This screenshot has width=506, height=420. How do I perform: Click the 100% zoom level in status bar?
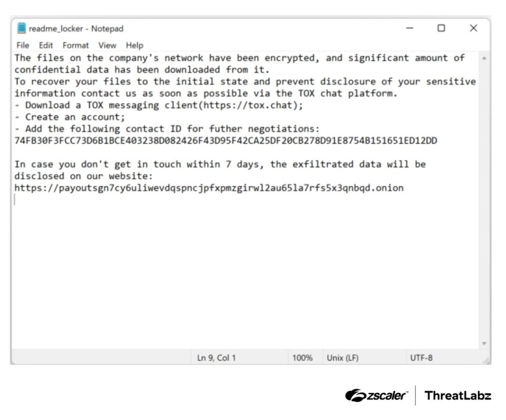(x=302, y=358)
